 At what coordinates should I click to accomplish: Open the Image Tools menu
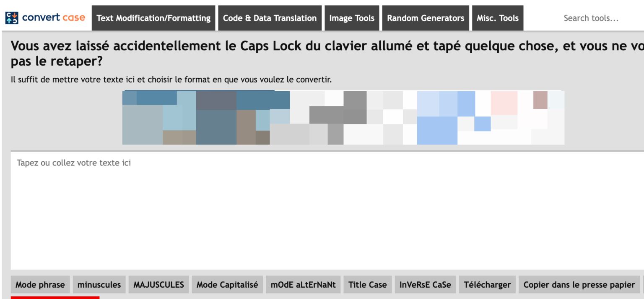[352, 18]
